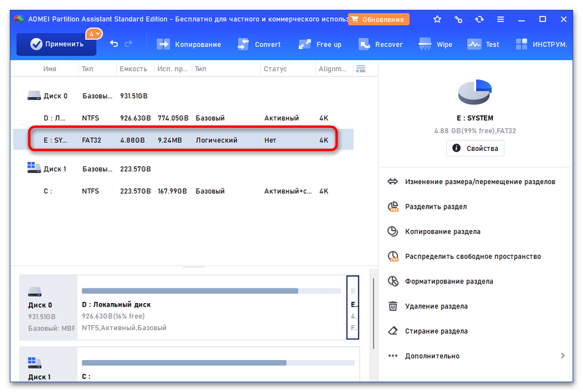This screenshot has height=392, width=583.
Task: Click the resize/move arrows icon
Action: tap(393, 182)
